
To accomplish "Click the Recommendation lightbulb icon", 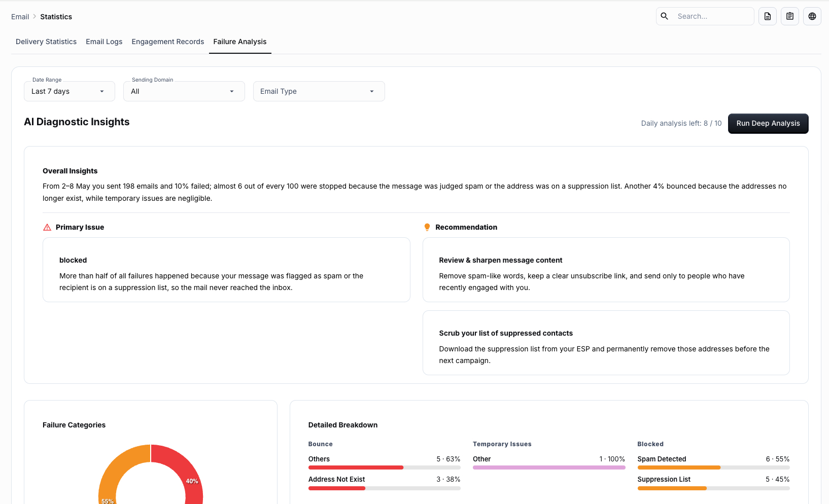I will point(427,227).
